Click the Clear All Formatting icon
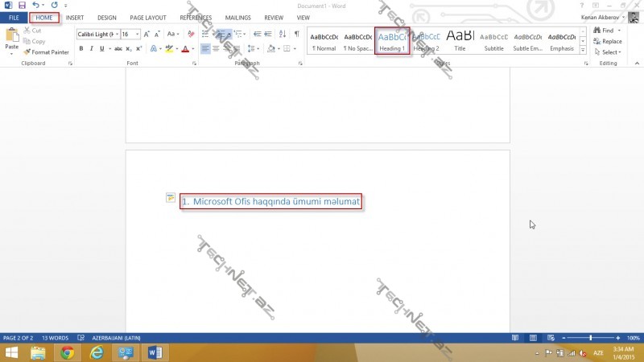The width and height of the screenshot is (644, 362). click(x=190, y=34)
